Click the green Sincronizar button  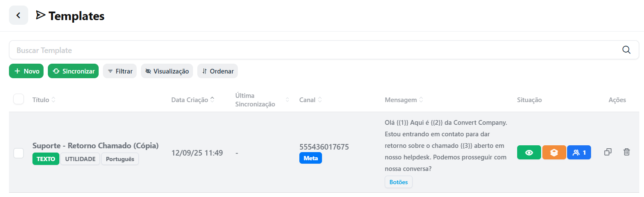[x=73, y=71]
